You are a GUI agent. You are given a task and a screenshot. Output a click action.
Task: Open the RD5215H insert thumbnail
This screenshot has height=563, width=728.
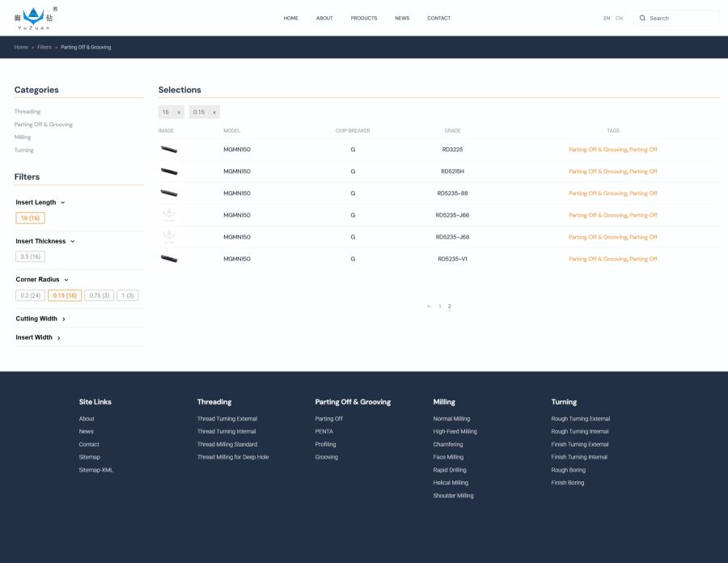(169, 171)
